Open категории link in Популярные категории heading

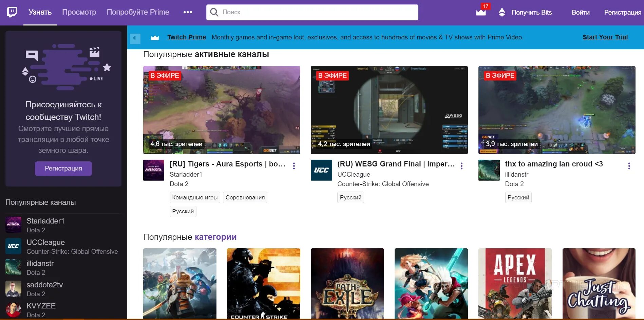tap(216, 237)
